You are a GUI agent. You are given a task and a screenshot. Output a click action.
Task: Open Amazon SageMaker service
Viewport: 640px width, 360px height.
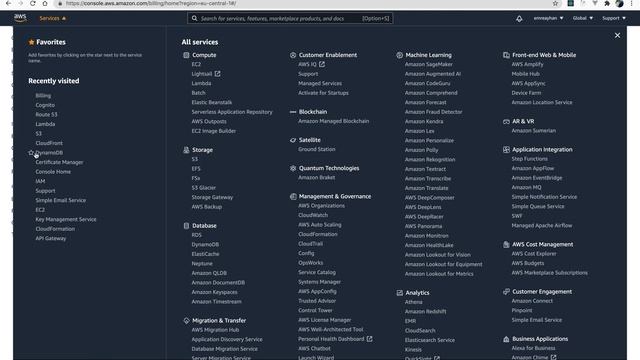coord(429,64)
